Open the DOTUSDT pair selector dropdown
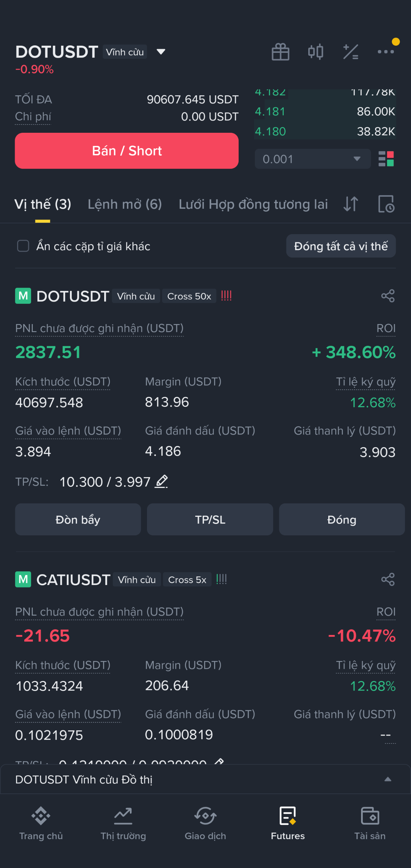This screenshot has height=868, width=411. [x=161, y=52]
